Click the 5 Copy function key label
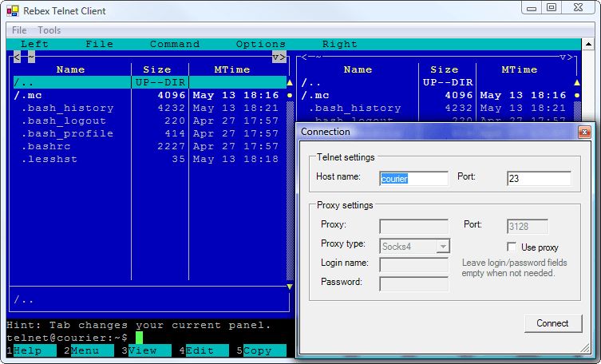 point(262,350)
